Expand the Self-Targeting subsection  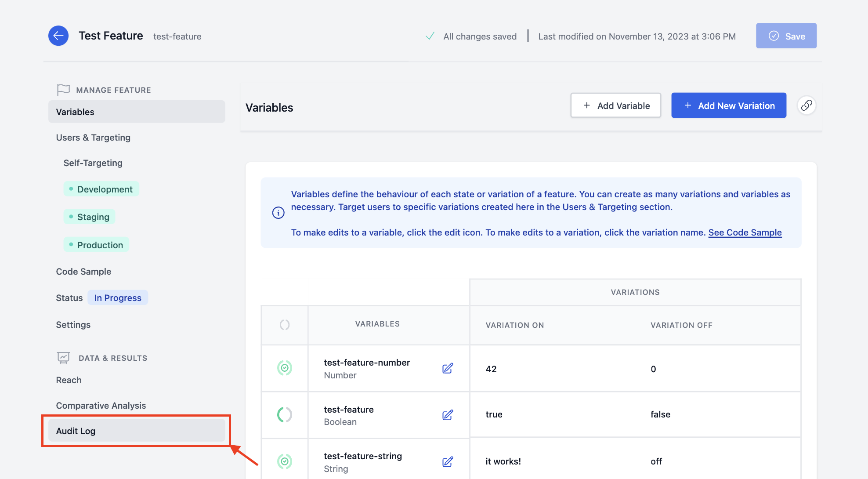[x=93, y=163]
